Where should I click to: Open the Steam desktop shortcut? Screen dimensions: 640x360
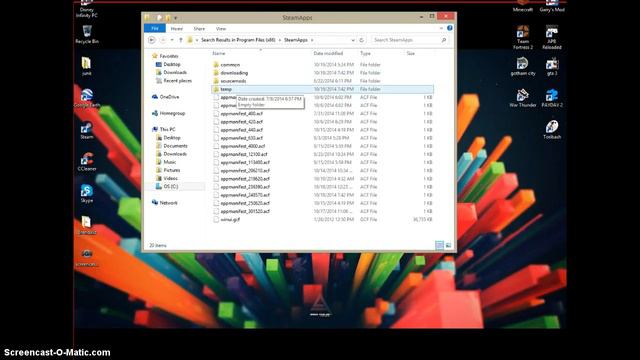click(87, 131)
